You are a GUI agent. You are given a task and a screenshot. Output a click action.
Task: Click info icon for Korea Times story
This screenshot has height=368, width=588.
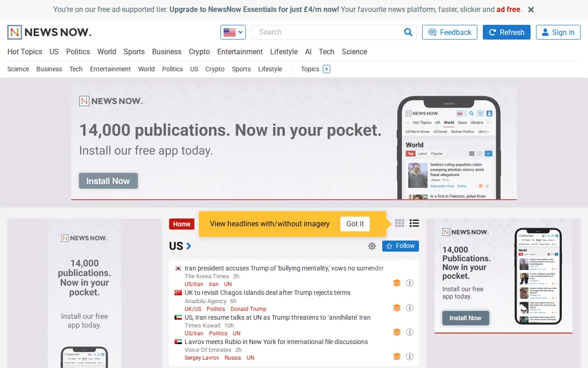click(x=410, y=283)
